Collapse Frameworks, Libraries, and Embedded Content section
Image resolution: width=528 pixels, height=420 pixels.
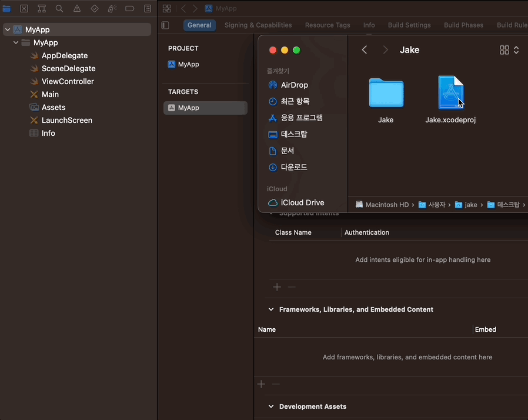[x=271, y=309]
